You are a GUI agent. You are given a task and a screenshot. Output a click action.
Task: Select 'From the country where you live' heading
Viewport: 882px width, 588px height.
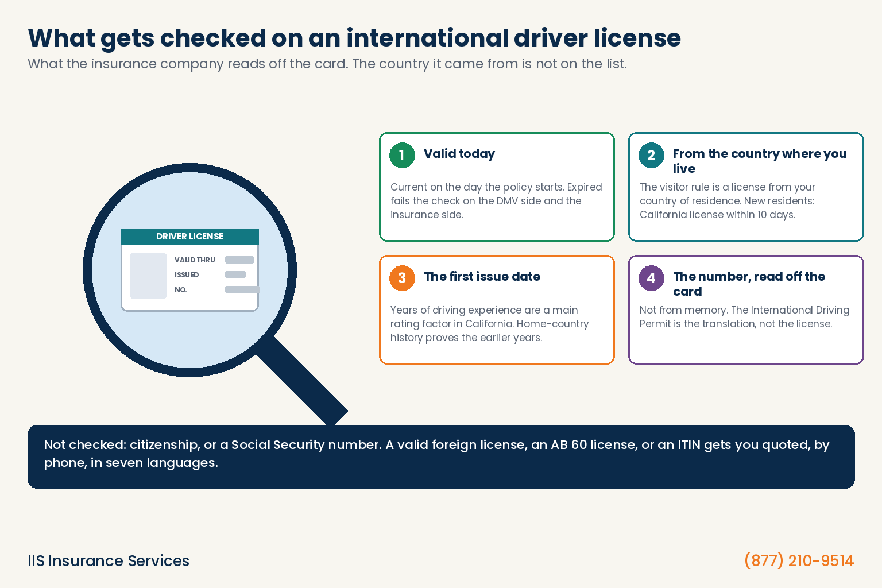coord(760,161)
